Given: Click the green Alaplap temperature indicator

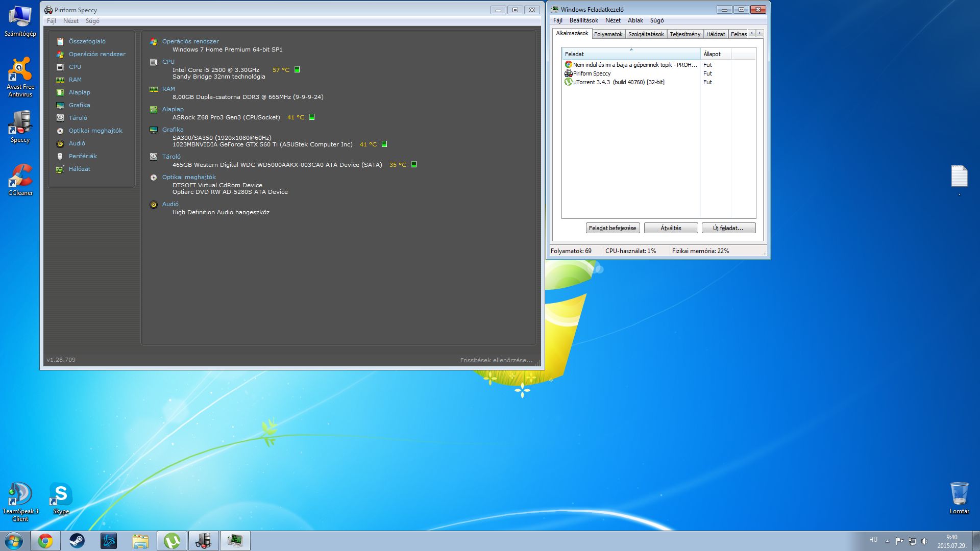Looking at the screenshot, I should click(312, 117).
